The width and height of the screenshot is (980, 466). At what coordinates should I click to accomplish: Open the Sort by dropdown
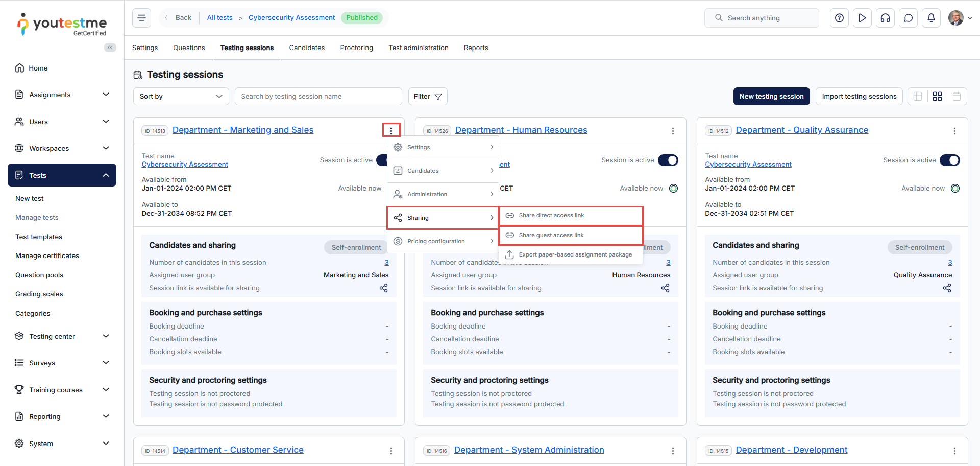click(181, 97)
